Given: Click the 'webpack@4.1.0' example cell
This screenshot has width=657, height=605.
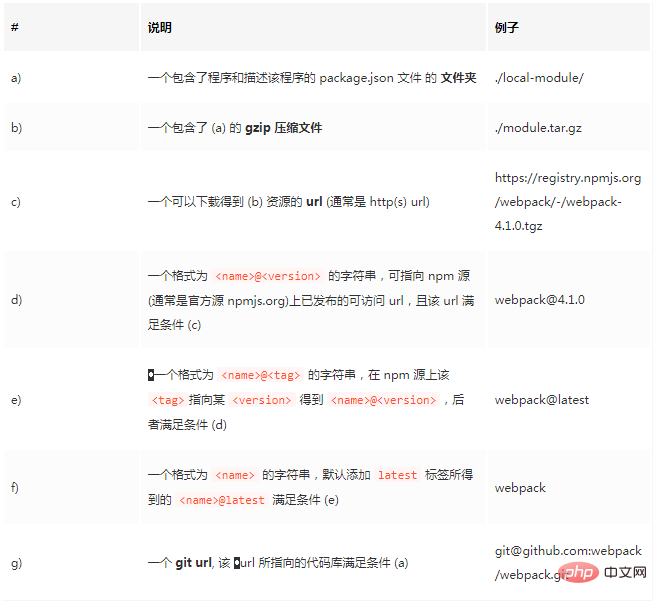Looking at the screenshot, I should (x=539, y=300).
